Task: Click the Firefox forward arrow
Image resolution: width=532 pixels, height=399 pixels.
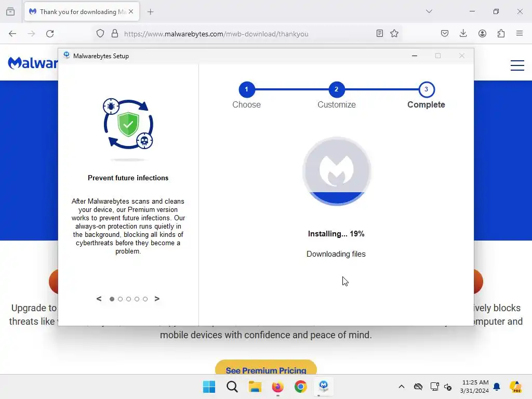Action: click(x=31, y=34)
